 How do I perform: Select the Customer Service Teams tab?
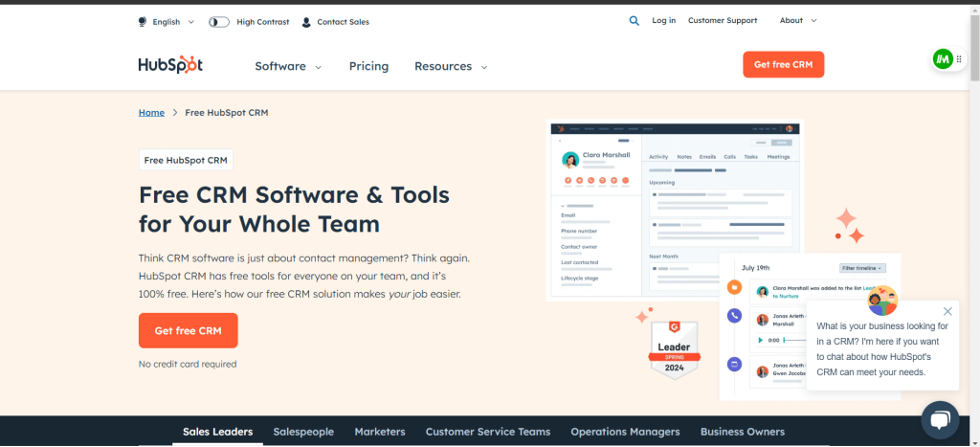pyautogui.click(x=488, y=432)
